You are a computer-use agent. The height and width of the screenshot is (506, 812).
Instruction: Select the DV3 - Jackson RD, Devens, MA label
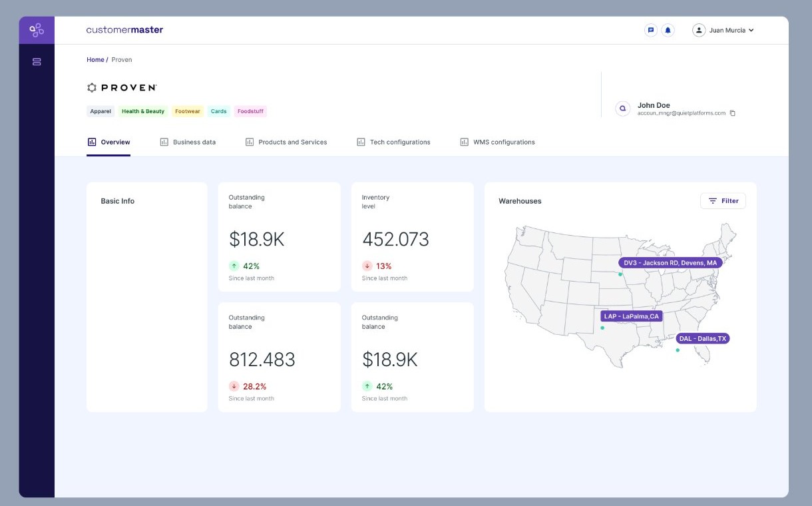tap(670, 263)
